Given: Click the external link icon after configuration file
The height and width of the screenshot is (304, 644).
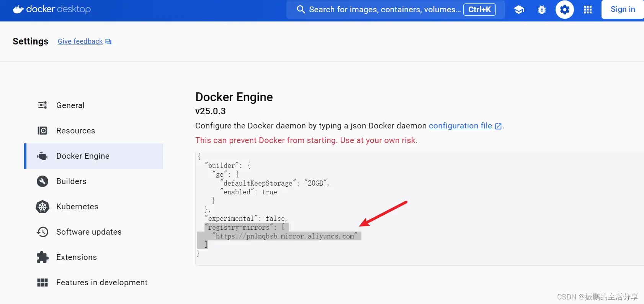Looking at the screenshot, I should coord(498,126).
